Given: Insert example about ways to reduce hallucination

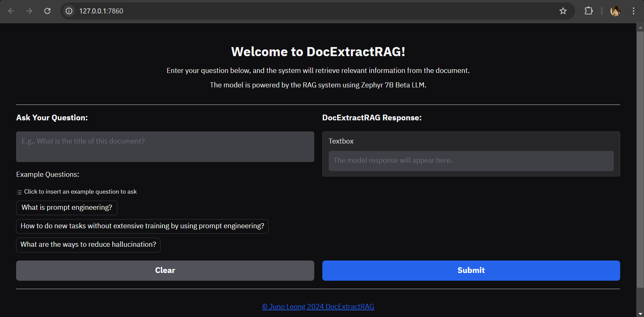Looking at the screenshot, I should click(x=88, y=245).
